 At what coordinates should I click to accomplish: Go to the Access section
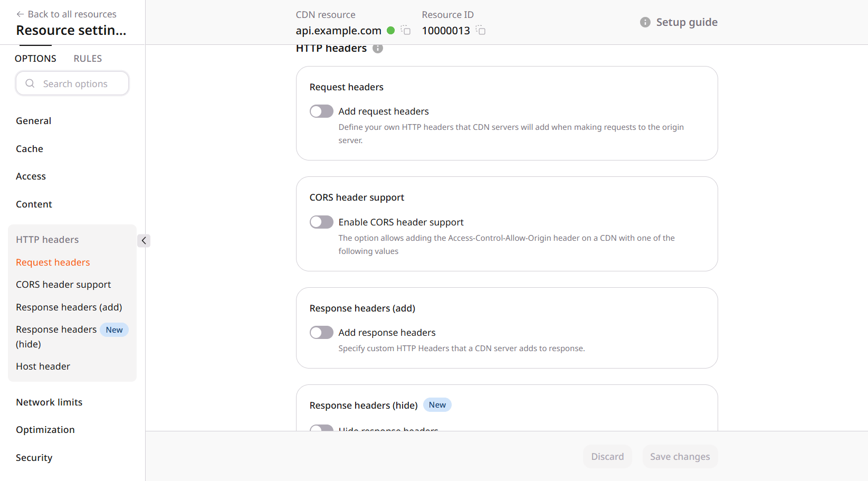point(31,176)
